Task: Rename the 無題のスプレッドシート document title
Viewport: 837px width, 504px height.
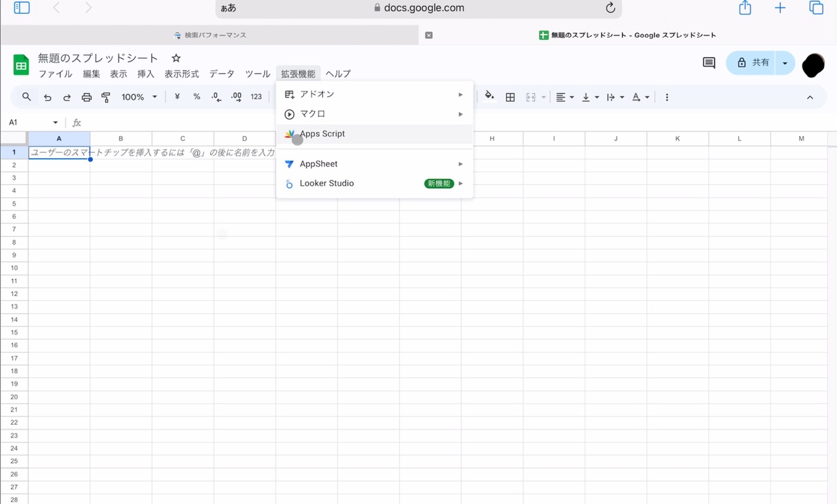Action: (98, 58)
